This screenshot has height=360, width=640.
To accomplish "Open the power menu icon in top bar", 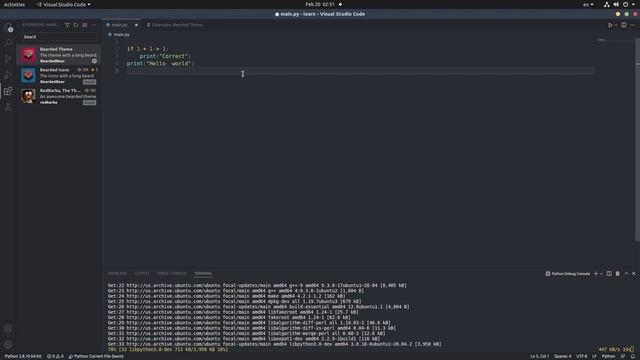I will coord(625,4).
